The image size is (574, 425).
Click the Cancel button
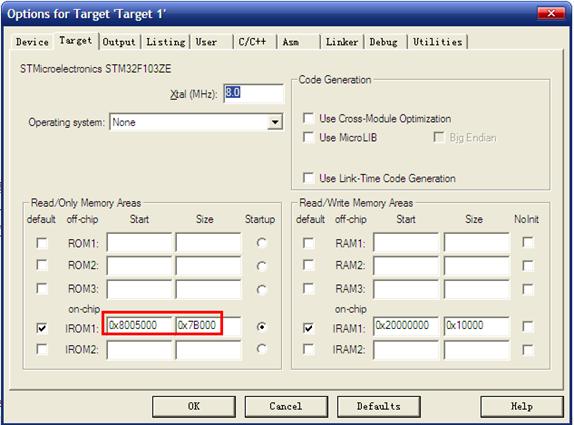point(286,406)
